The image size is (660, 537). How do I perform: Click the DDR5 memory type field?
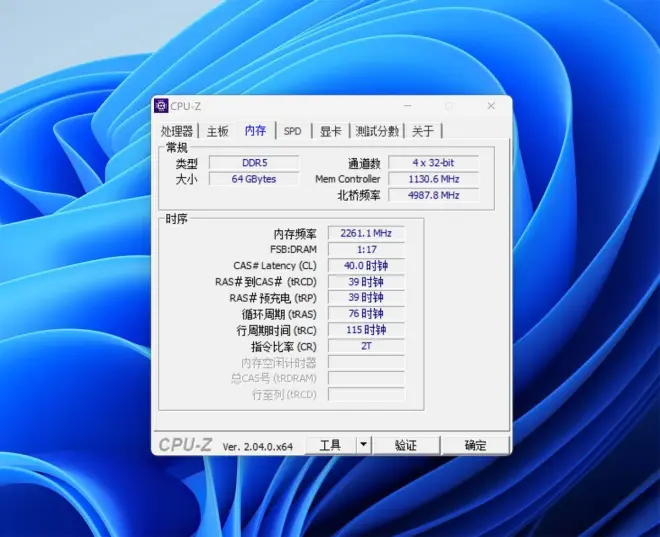coord(255,163)
